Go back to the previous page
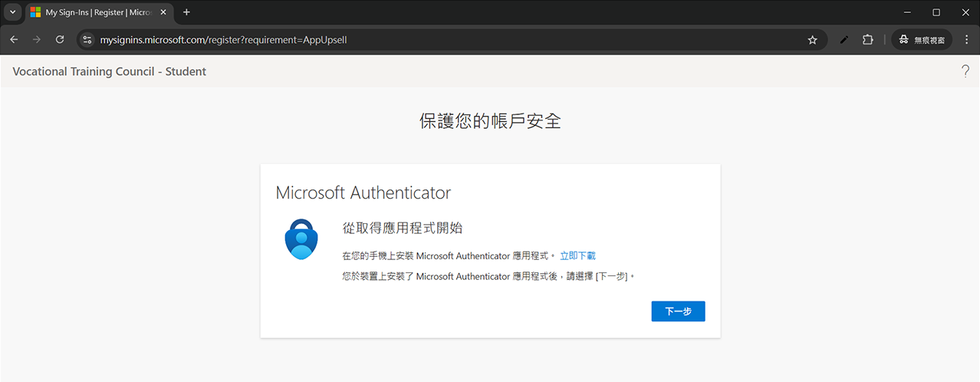Viewport: 980px width, 382px height. coord(14,39)
